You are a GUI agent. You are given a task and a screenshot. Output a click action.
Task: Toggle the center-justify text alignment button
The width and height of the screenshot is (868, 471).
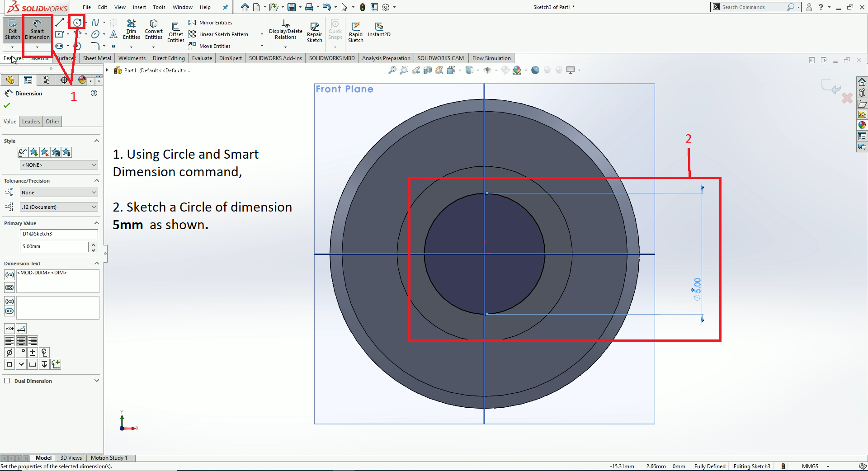click(21, 341)
